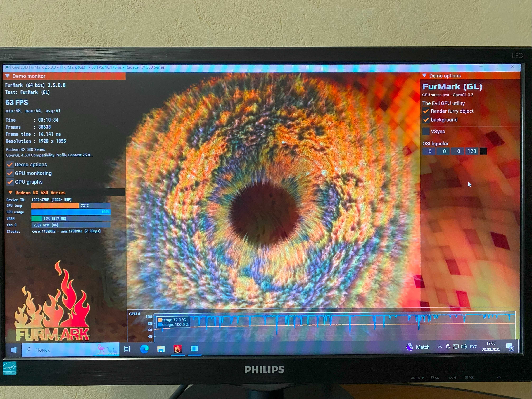Select the blue window app taskbar icon
Image resolution: width=532 pixels, height=399 pixels.
pos(194,349)
